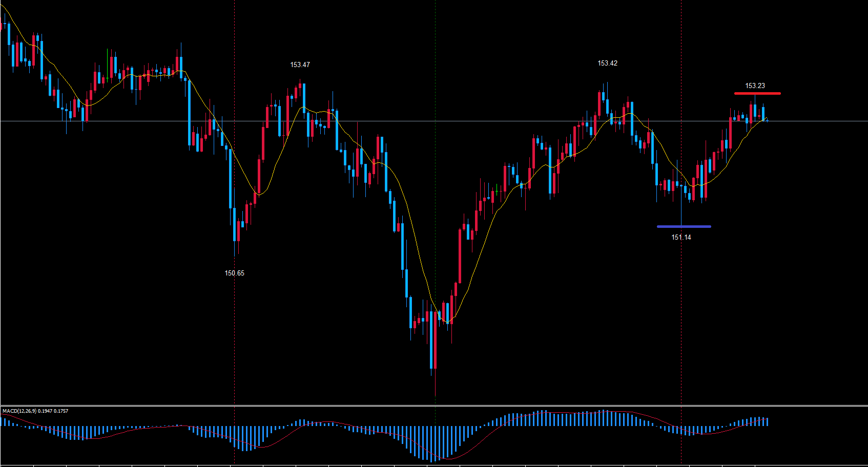Select the 151.14 low price label

pyautogui.click(x=681, y=238)
